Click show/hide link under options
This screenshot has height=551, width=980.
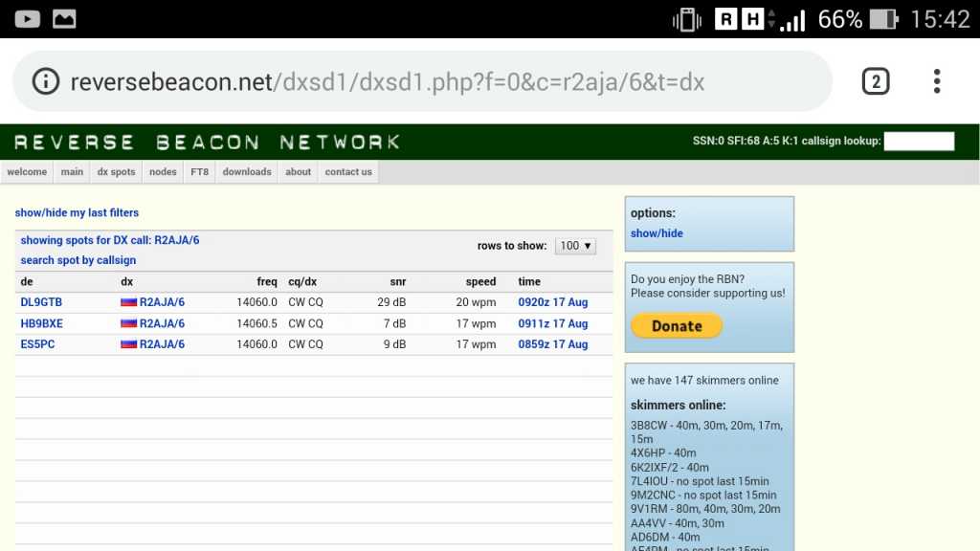657,233
